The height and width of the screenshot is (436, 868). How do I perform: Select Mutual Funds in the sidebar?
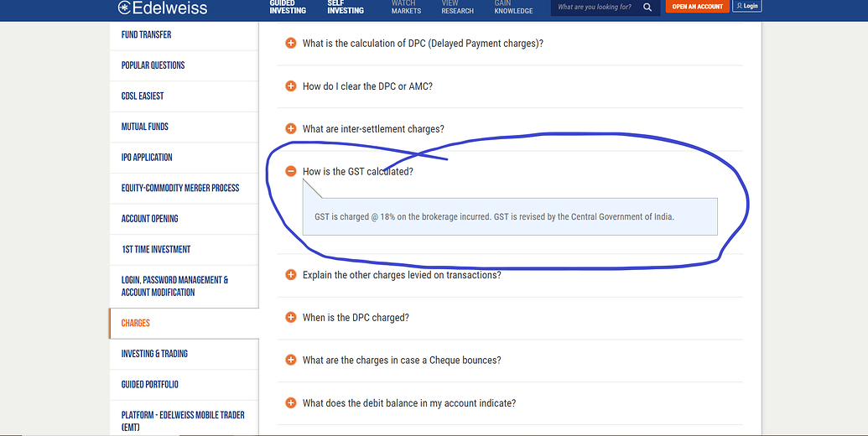[x=145, y=127]
